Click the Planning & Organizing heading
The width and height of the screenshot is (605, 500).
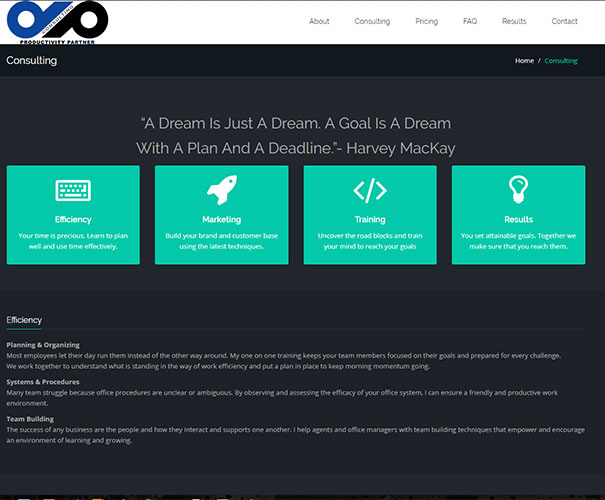pyautogui.click(x=43, y=345)
